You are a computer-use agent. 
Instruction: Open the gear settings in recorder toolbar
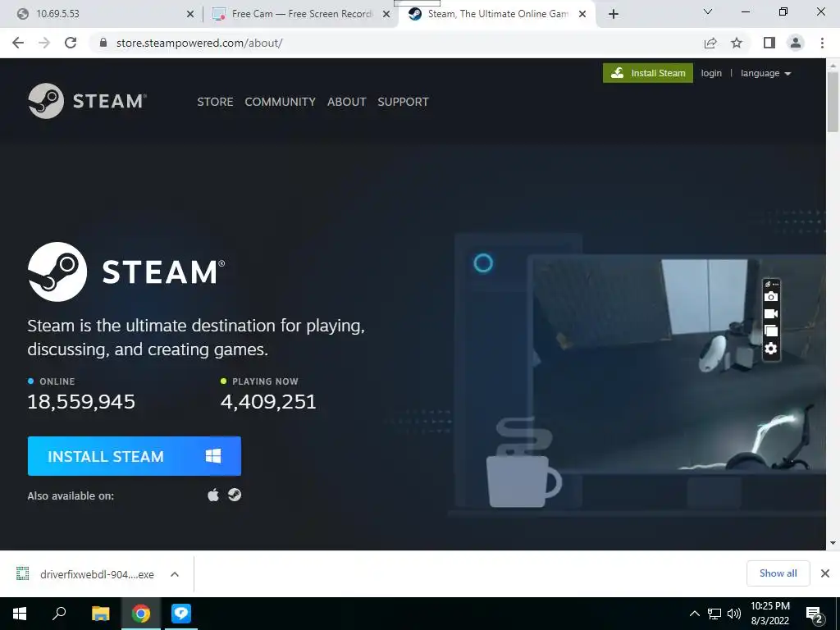point(771,349)
